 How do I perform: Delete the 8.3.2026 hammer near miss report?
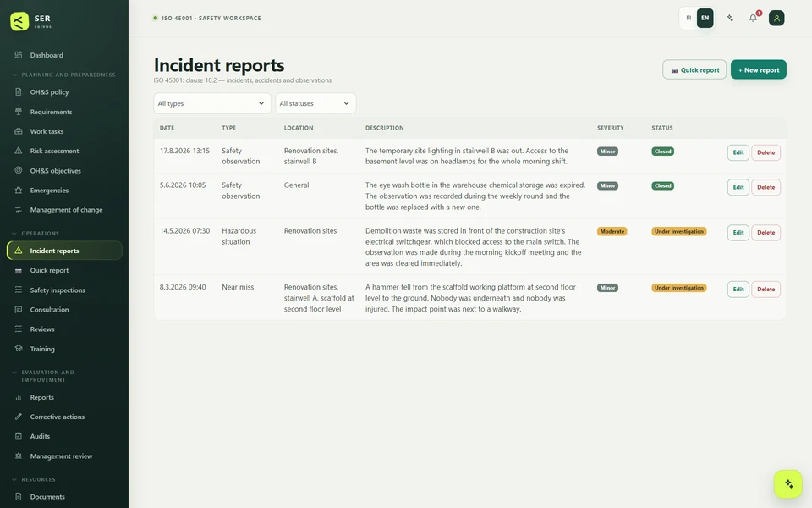coord(765,290)
